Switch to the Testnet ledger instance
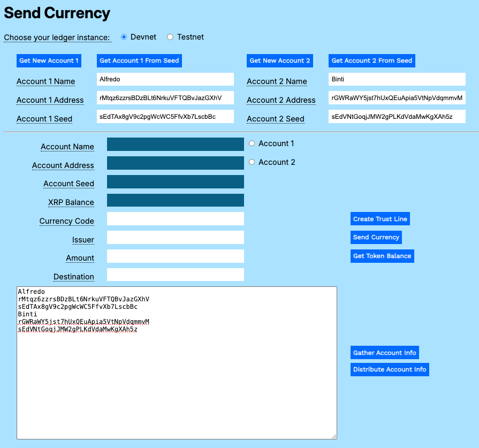The image size is (479, 448). pos(170,36)
